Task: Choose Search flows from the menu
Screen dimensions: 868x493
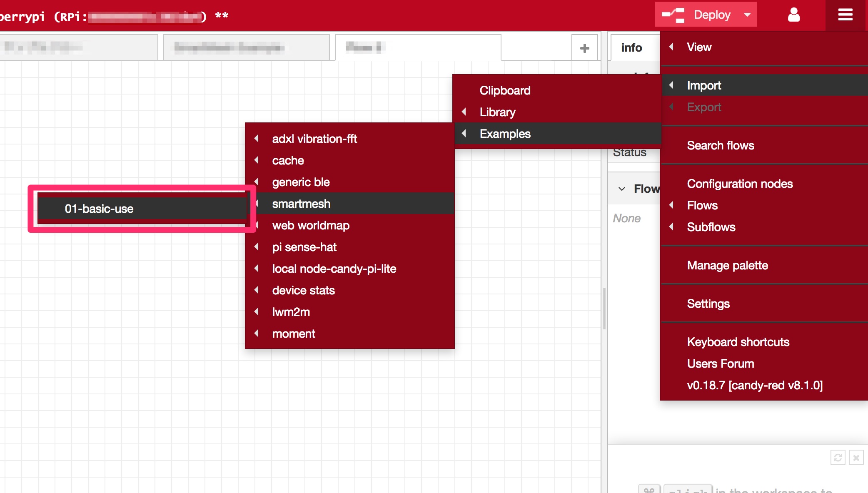Action: pos(764,145)
